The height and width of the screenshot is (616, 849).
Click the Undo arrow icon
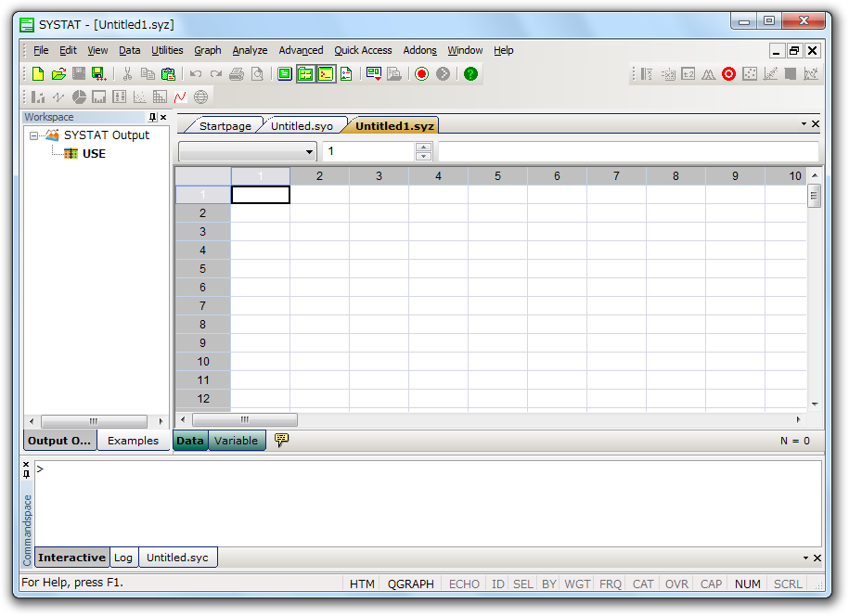click(x=196, y=73)
